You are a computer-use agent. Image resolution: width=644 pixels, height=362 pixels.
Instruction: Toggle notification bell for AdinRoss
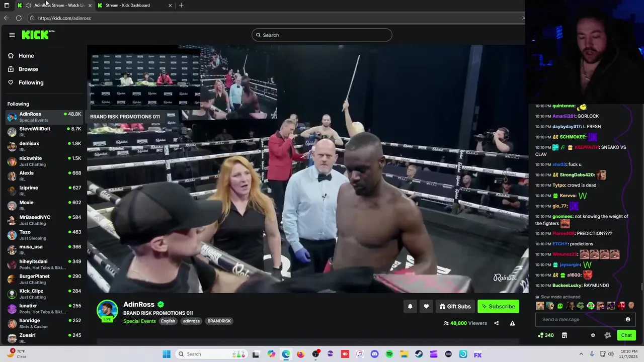tap(410, 306)
